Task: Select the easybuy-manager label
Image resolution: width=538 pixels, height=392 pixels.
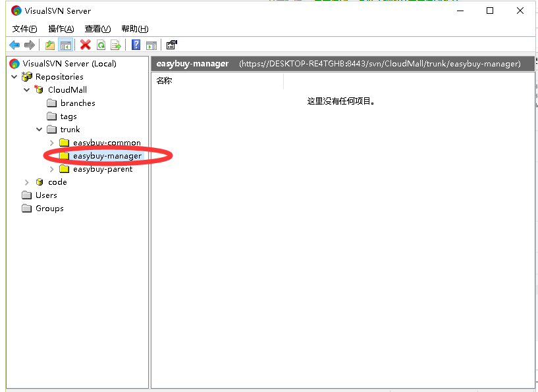Action: (x=107, y=156)
